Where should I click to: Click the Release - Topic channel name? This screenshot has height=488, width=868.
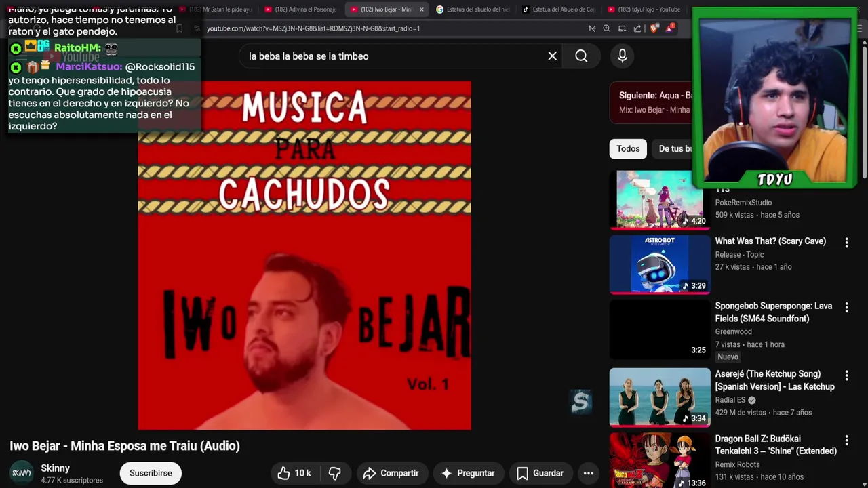739,255
